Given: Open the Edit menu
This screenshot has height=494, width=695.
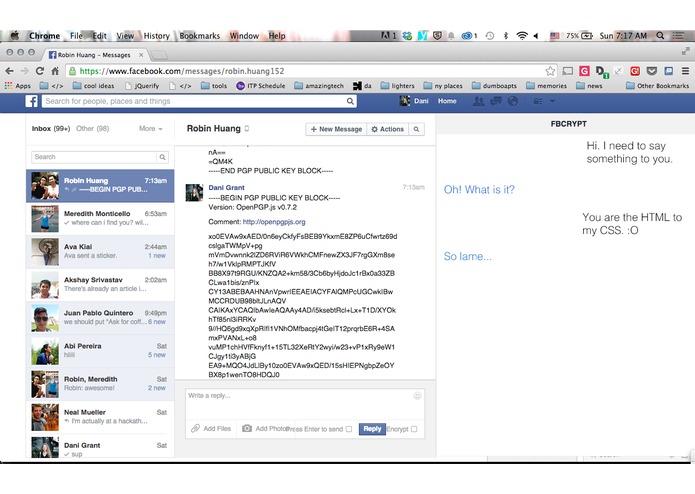Looking at the screenshot, I should coord(100,36).
